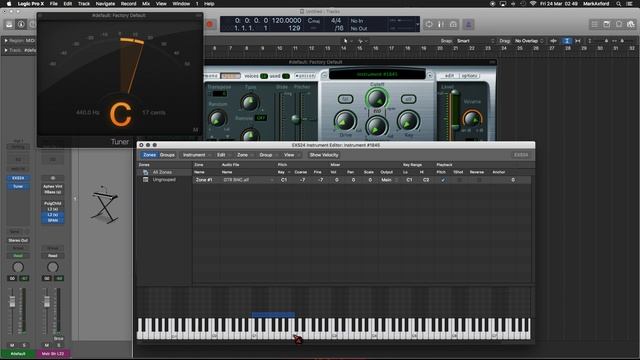This screenshot has height=360, width=640.
Task: Open the pointer tool menu
Action: (x=347, y=41)
